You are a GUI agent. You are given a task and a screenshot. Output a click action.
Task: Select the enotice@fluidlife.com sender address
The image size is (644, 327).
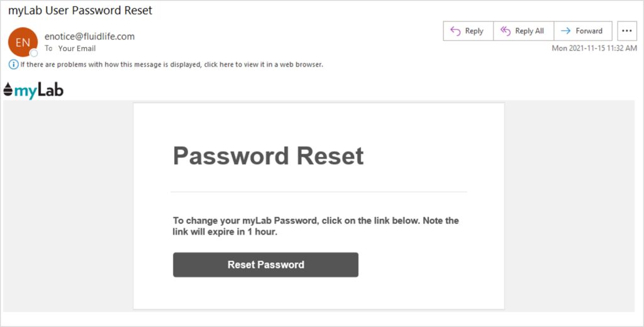click(x=89, y=36)
